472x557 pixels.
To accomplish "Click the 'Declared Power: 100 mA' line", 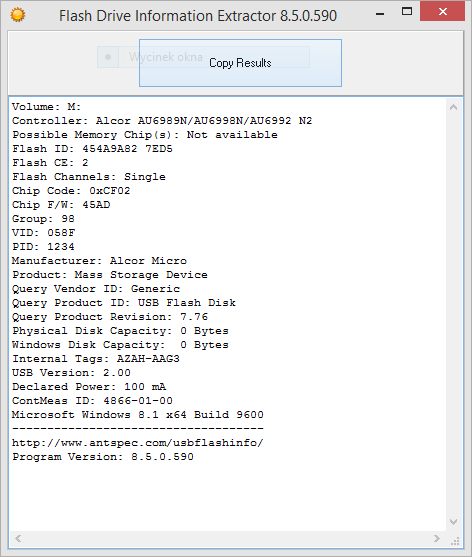I will coord(89,387).
